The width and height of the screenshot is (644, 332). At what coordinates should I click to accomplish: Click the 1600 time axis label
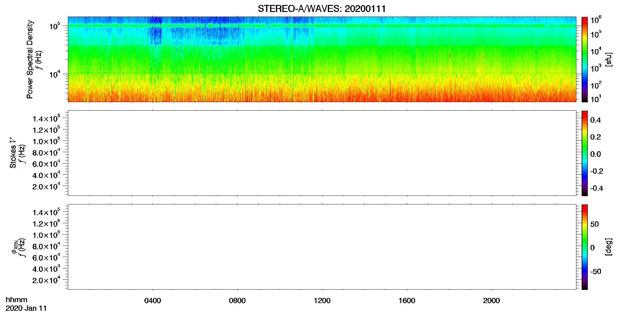[407, 301]
